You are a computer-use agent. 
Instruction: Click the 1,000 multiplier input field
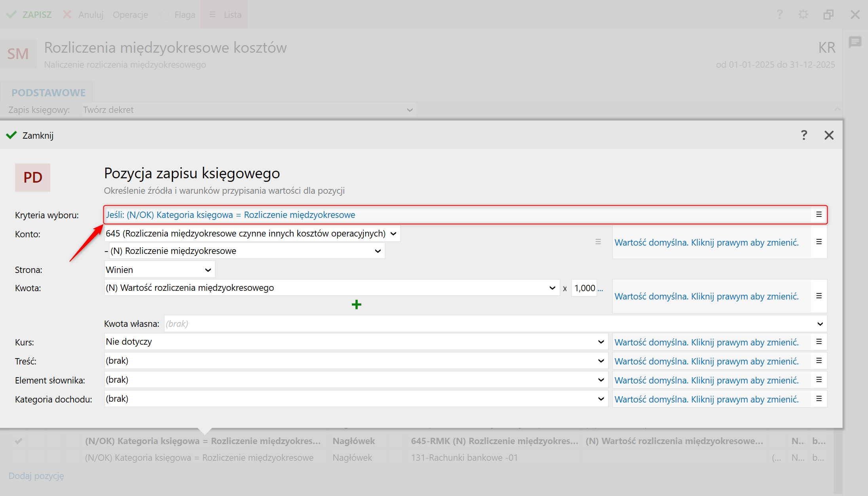pos(584,288)
